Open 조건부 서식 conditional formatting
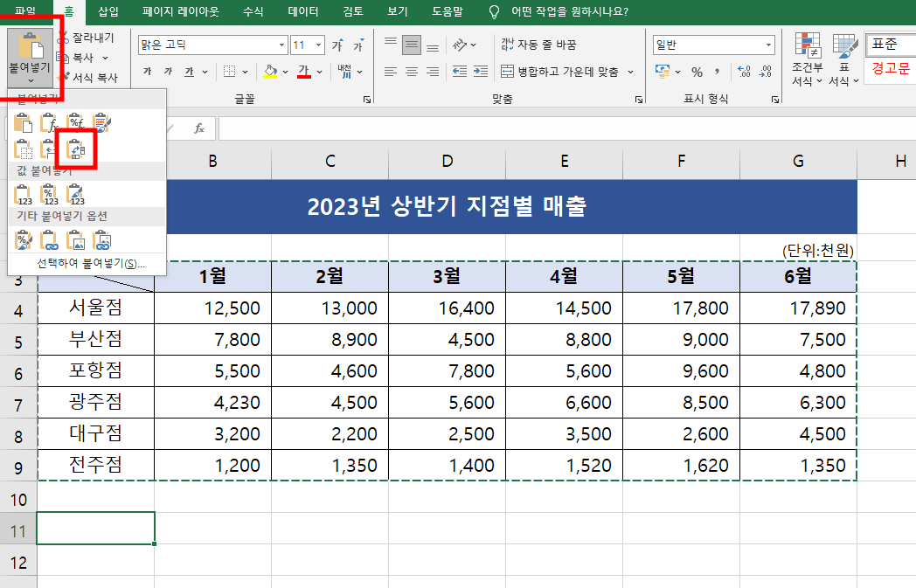916x588 pixels. 808,60
